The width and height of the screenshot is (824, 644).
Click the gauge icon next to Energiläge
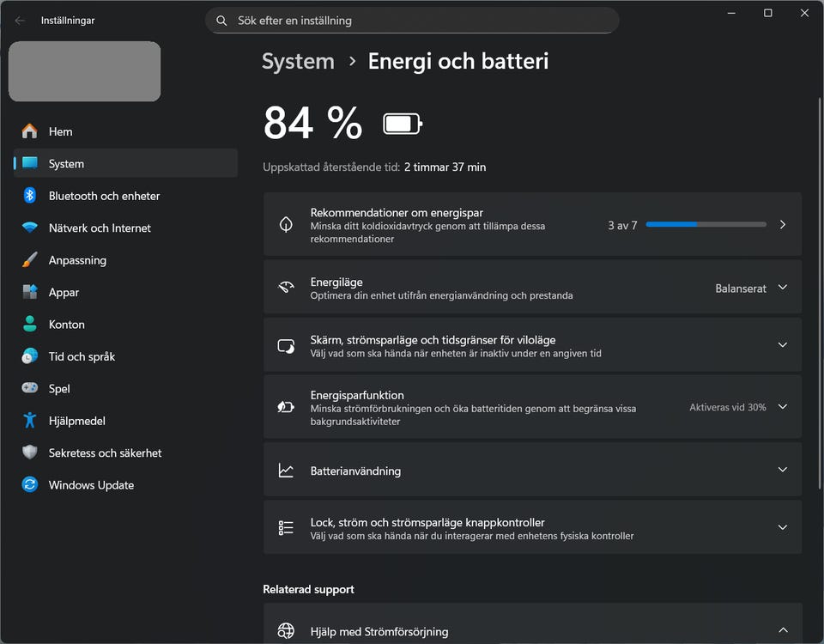click(286, 288)
